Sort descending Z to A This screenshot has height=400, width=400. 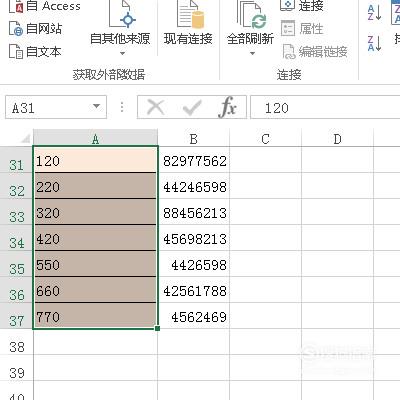[x=374, y=43]
